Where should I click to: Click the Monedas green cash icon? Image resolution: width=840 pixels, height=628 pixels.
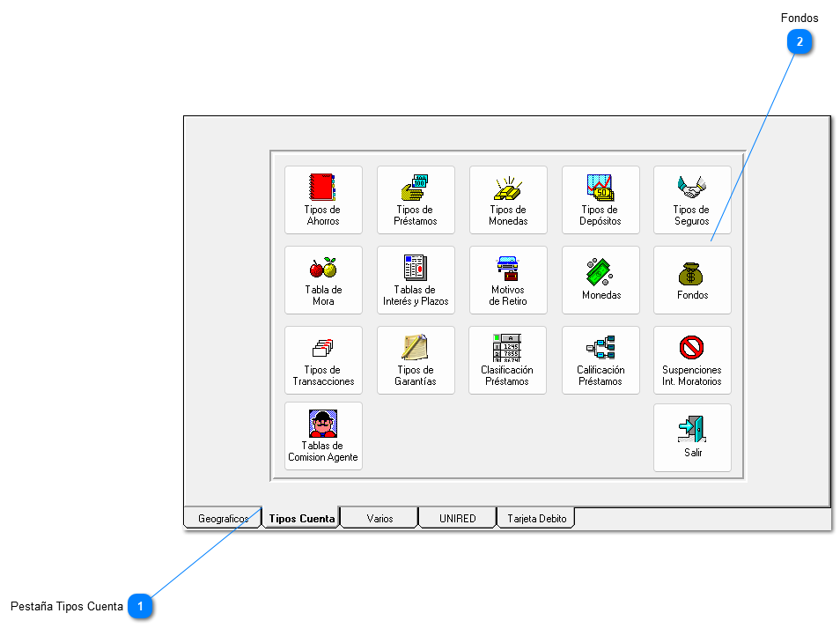[x=601, y=271]
